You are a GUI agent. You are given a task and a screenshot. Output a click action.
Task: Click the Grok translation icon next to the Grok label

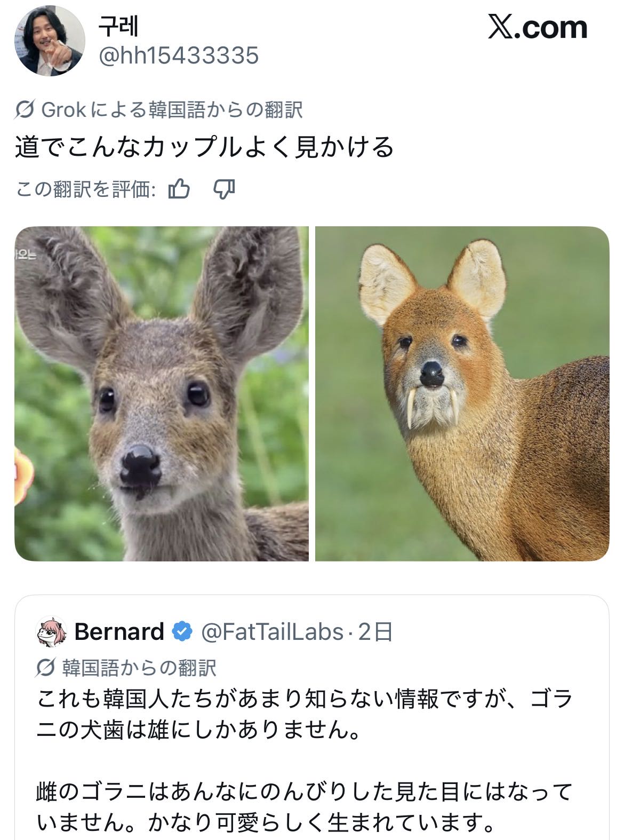click(26, 110)
